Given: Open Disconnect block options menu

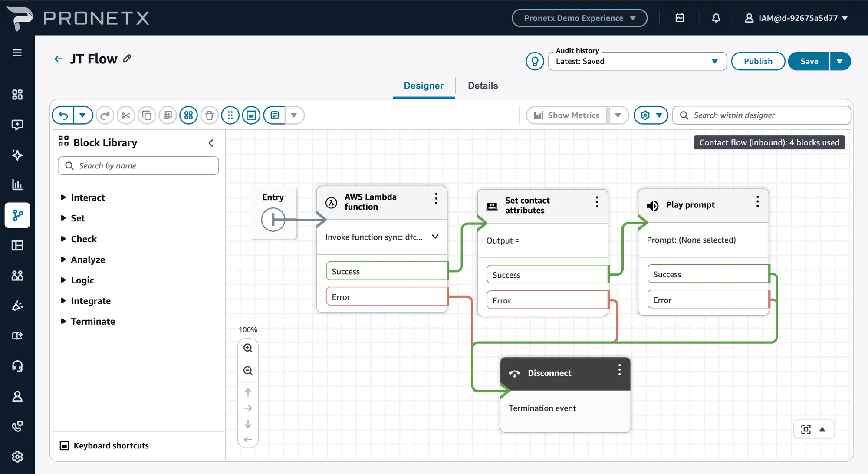Looking at the screenshot, I should pos(619,370).
